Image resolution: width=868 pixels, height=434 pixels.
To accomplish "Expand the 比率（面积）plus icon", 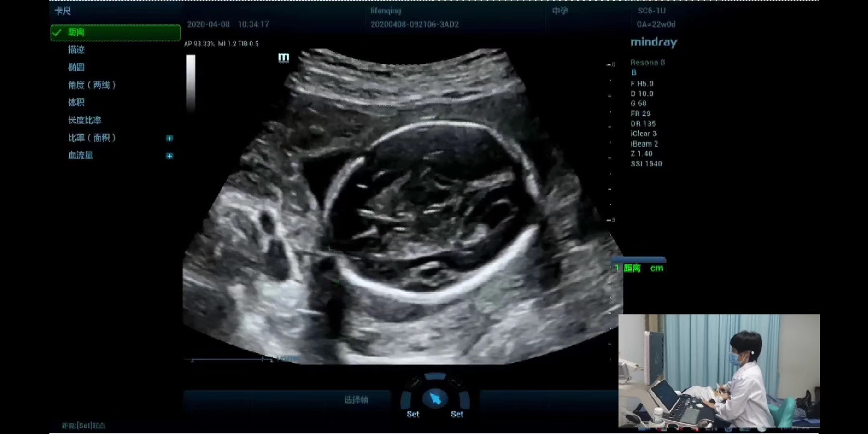I will point(170,138).
